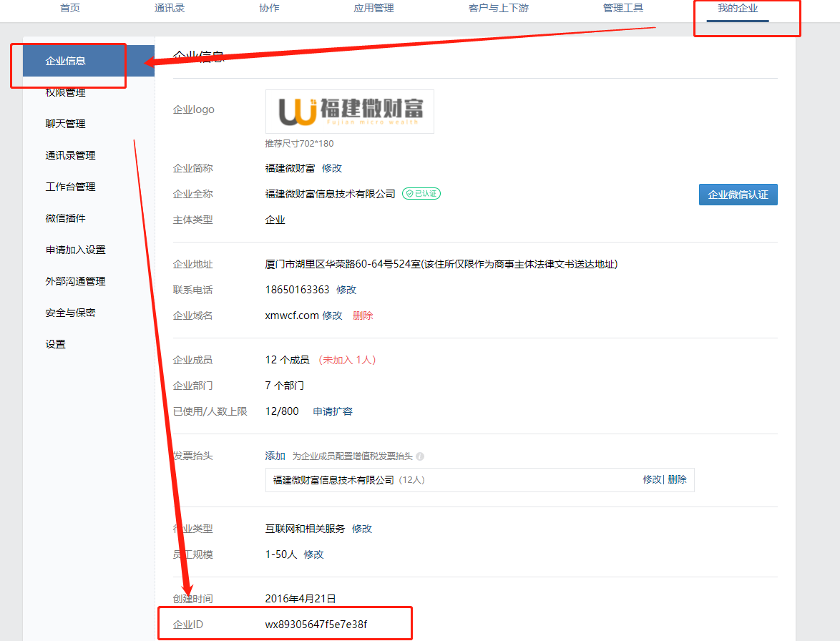Open the 客户与上下游 tab
This screenshot has width=840, height=641.
pyautogui.click(x=498, y=8)
